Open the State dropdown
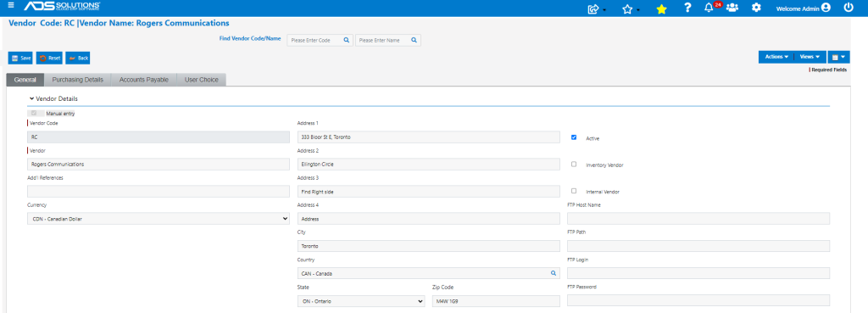Viewport: 868px width, 313px height. pos(361,301)
